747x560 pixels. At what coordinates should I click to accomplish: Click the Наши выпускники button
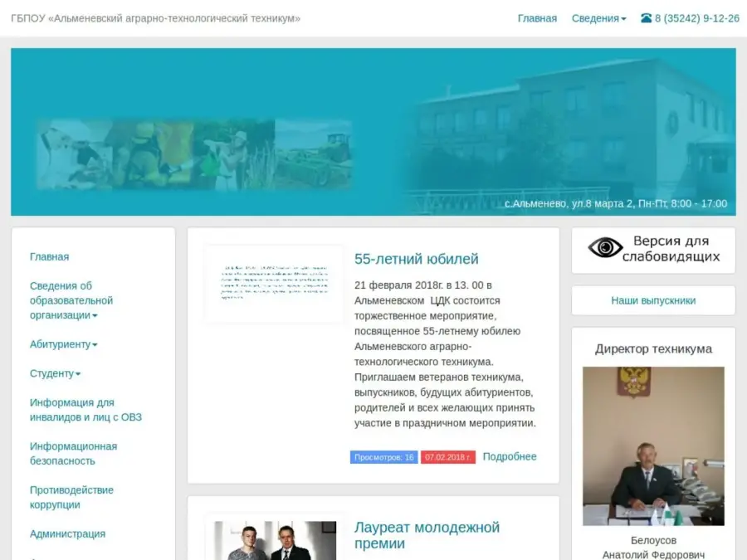tap(653, 300)
